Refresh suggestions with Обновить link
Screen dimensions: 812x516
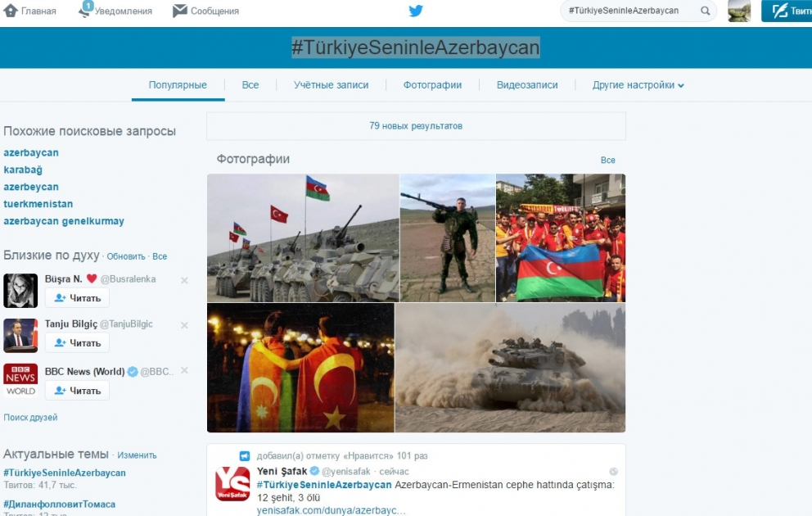click(126, 256)
